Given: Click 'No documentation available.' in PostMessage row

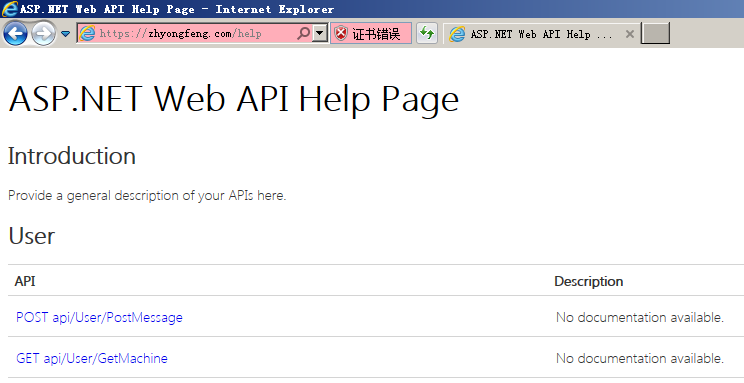Looking at the screenshot, I should tap(640, 318).
